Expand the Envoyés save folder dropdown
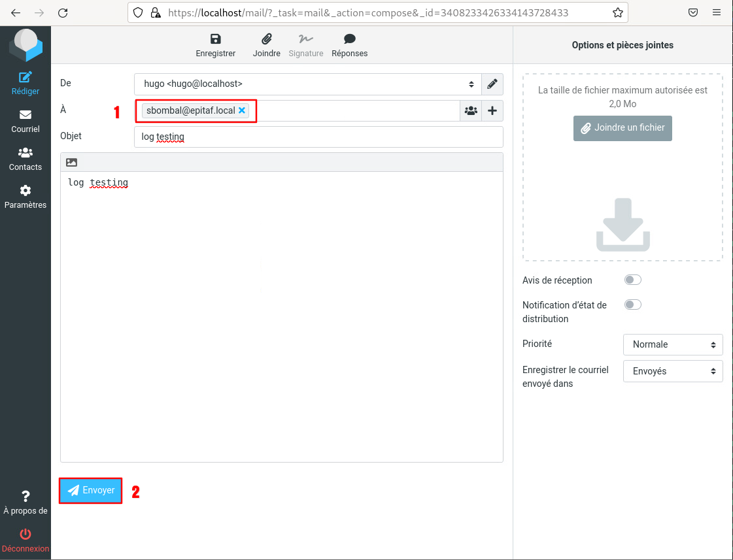The width and height of the screenshot is (733, 560). 673,371
